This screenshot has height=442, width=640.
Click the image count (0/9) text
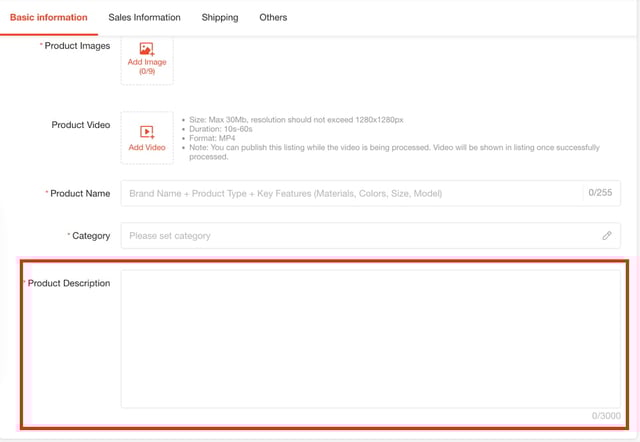click(x=147, y=72)
